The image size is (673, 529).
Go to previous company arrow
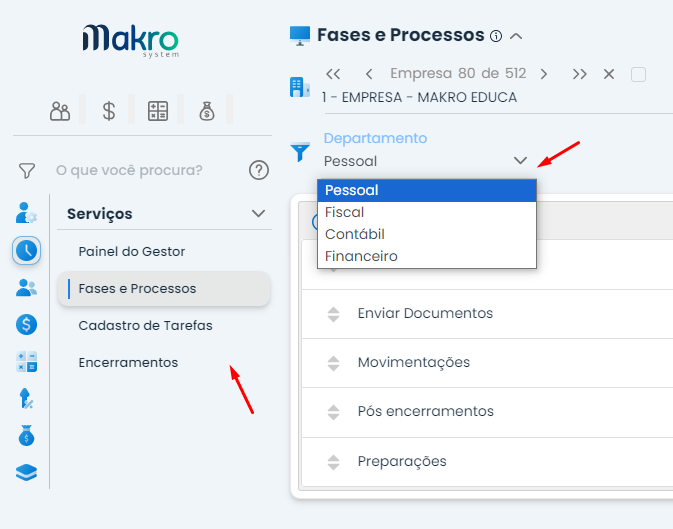point(369,74)
